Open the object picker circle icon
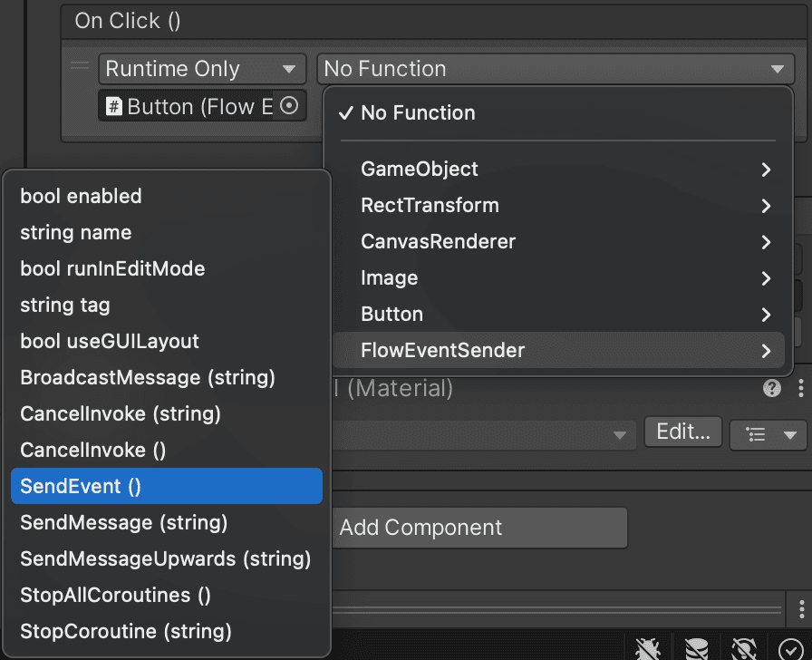 [289, 106]
